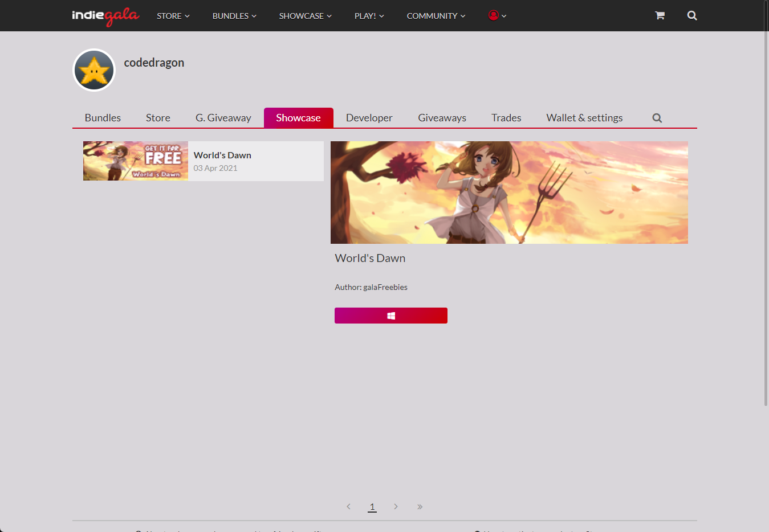769x532 pixels.
Task: Open the shopping cart icon
Action: point(660,15)
